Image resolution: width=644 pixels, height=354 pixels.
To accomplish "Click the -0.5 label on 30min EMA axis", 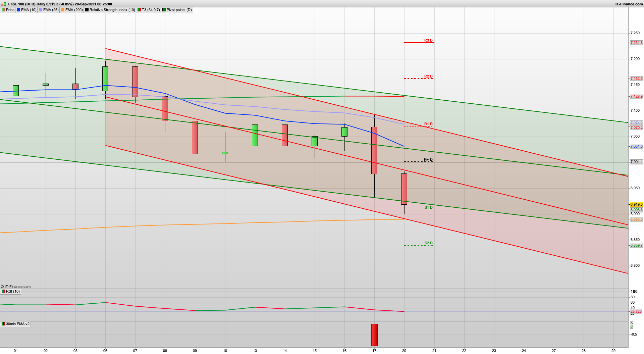I will (x=634, y=335).
